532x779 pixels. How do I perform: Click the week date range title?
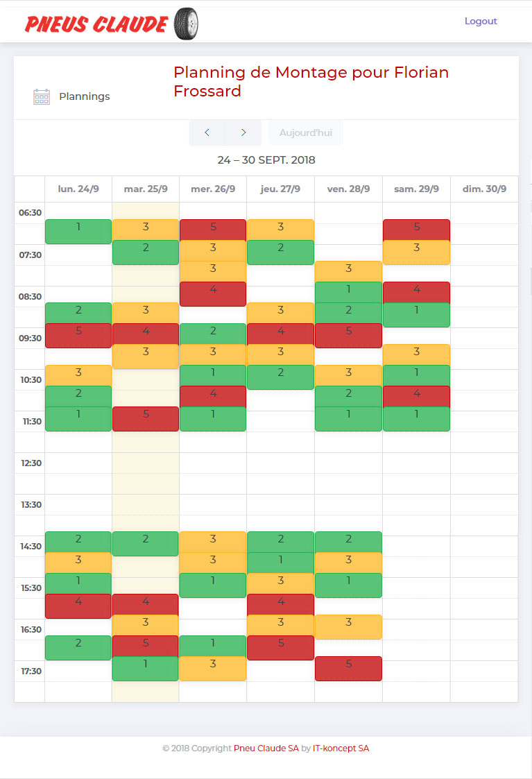point(266,160)
